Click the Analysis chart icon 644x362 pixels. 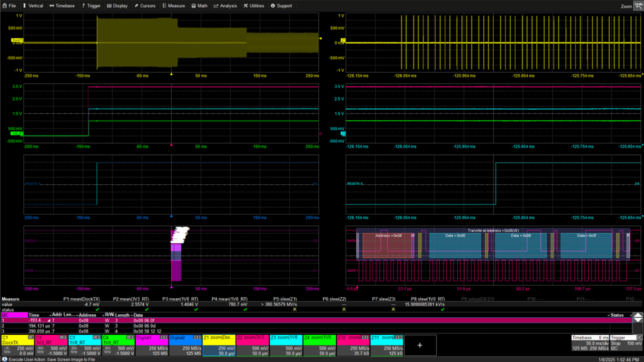point(216,6)
